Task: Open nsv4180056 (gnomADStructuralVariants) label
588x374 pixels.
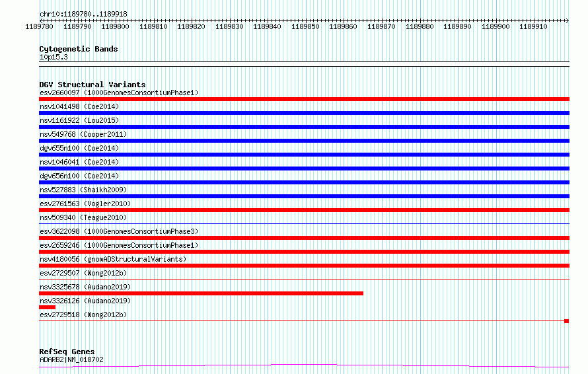Action: click(113, 259)
